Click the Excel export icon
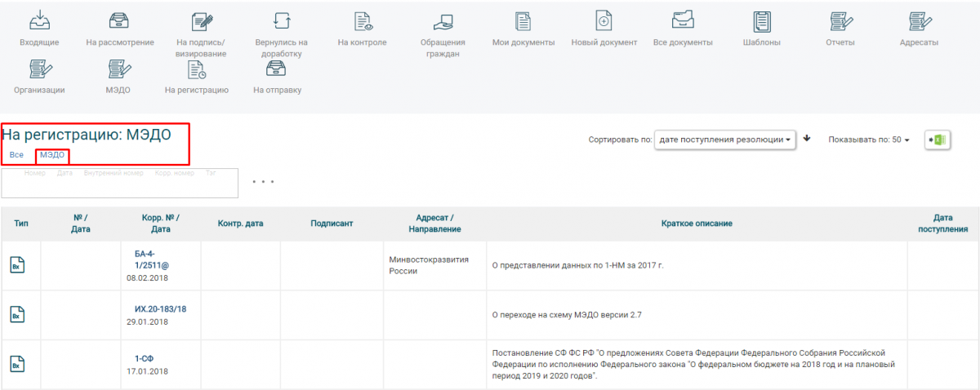Image resolution: width=980 pixels, height=390 pixels. click(938, 140)
